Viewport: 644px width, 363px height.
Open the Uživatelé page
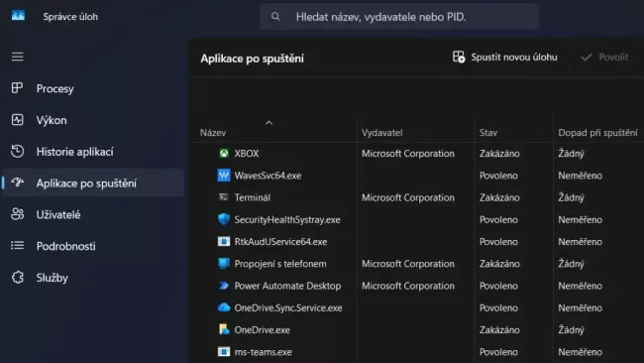click(x=94, y=214)
